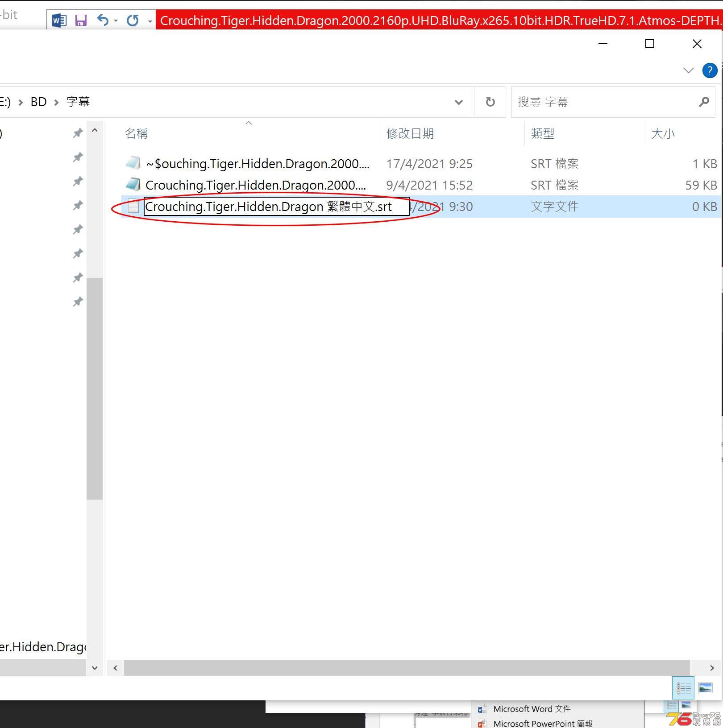Sort by 名稱 column header

pyautogui.click(x=136, y=133)
